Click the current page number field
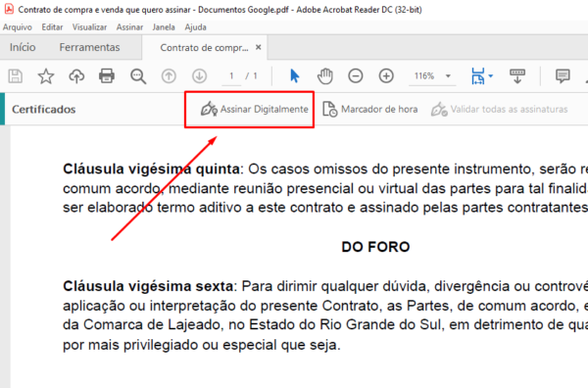 tap(231, 76)
